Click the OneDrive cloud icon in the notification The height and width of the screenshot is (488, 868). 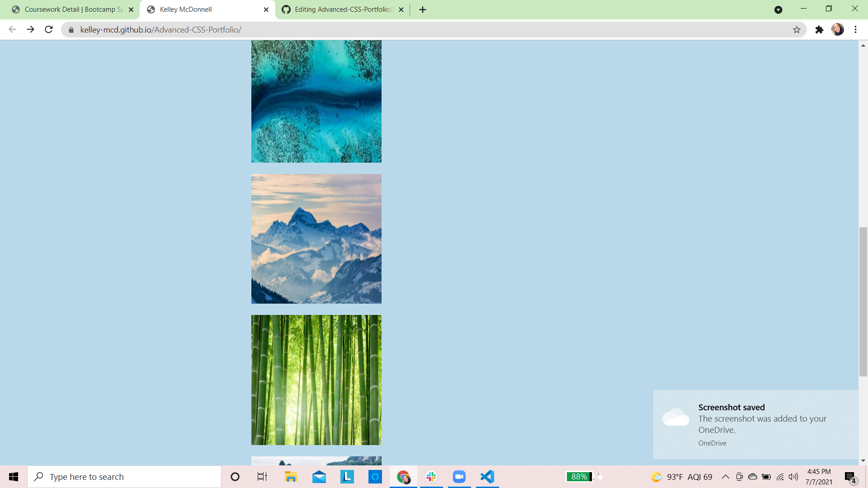click(675, 418)
